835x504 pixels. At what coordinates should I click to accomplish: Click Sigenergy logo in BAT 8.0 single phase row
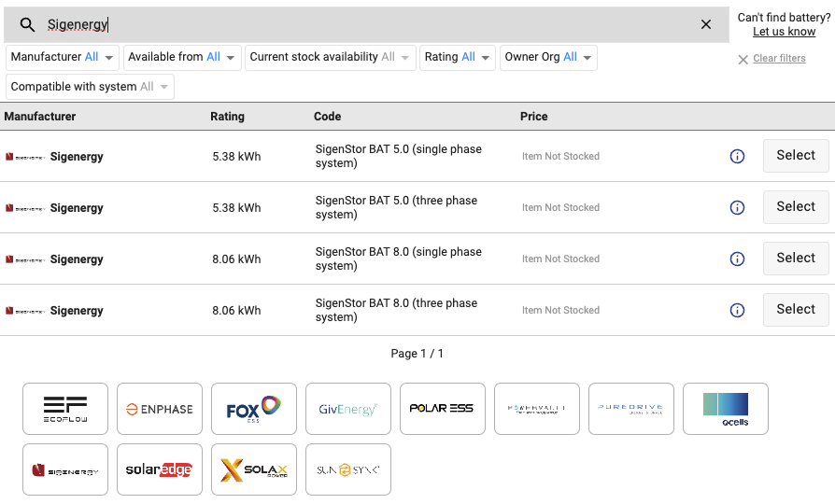pos(25,259)
